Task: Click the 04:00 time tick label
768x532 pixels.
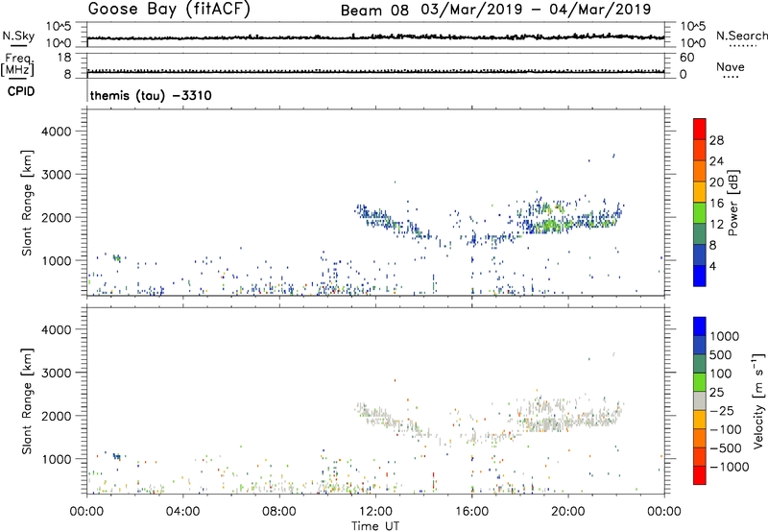Action: pos(182,512)
